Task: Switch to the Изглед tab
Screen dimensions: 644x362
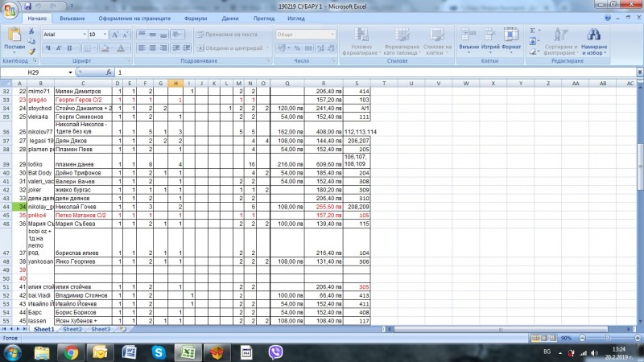Action: (295, 19)
